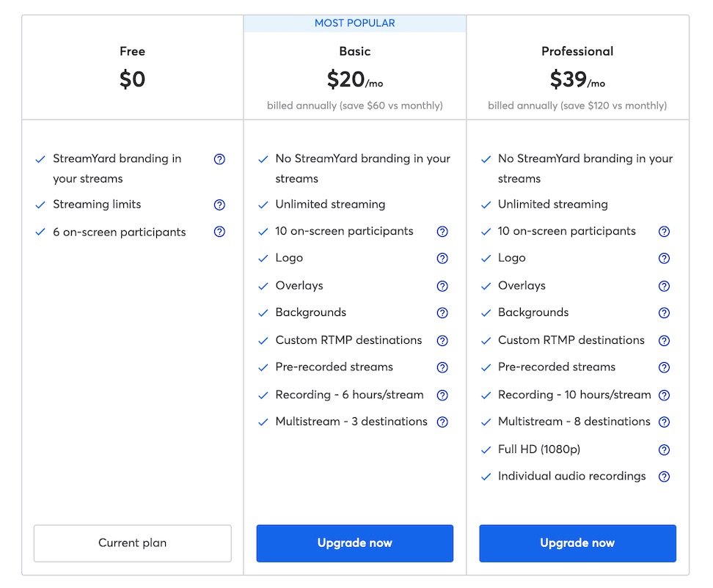Screen dimensions: 713x588
Task: Click help icon next to 6 on-screen participants
Action: pos(219,232)
